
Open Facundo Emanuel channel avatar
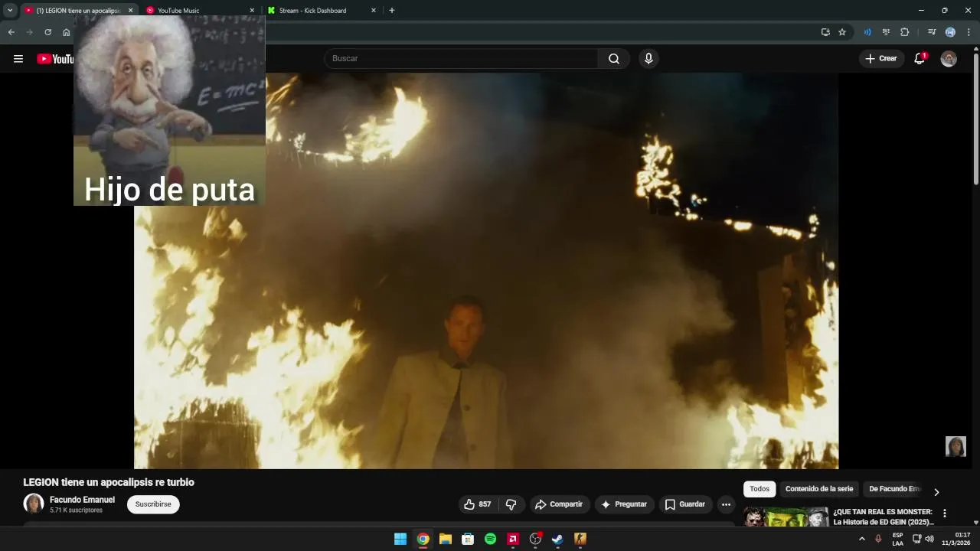[x=34, y=504]
